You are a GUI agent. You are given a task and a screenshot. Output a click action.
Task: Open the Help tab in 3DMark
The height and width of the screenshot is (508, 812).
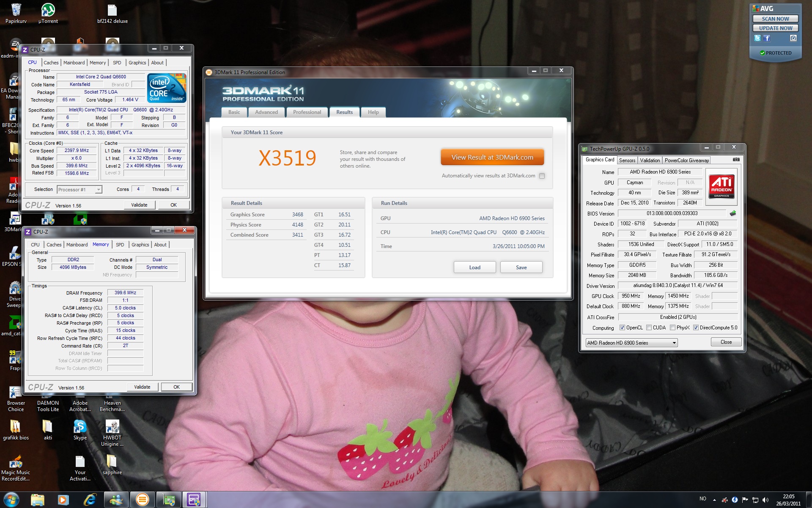tap(373, 112)
